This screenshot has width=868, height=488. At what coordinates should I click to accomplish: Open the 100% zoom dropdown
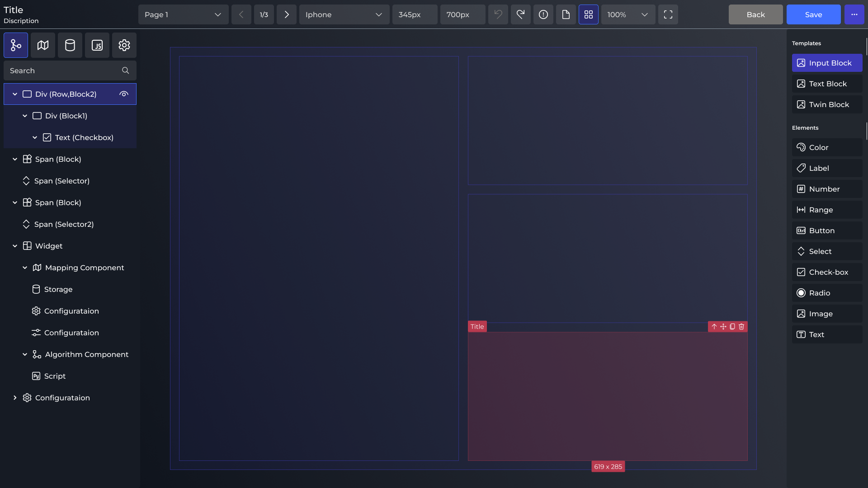628,14
